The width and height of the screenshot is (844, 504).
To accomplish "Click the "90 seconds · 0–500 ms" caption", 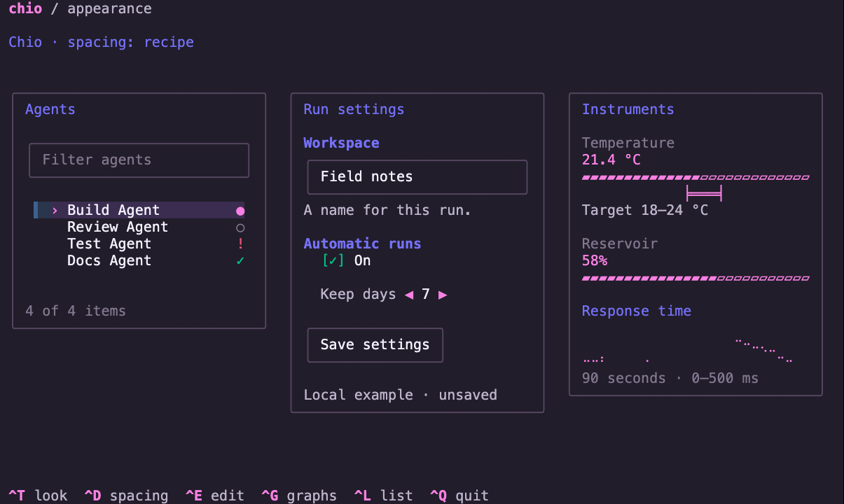I will [x=670, y=378].
